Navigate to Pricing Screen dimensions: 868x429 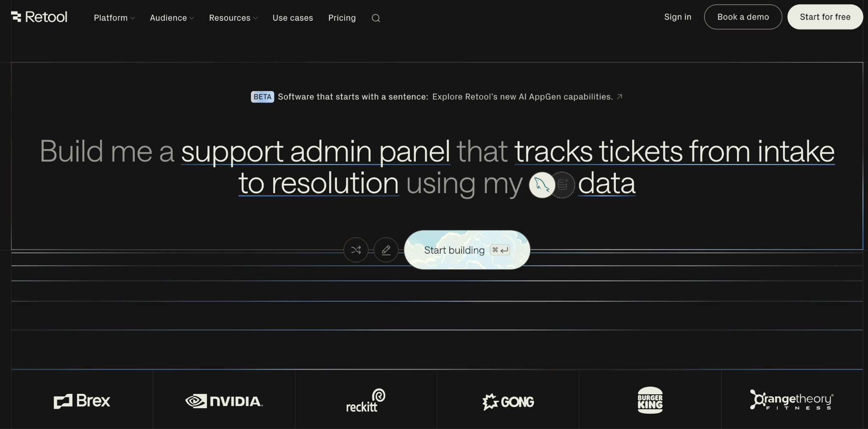pyautogui.click(x=342, y=18)
